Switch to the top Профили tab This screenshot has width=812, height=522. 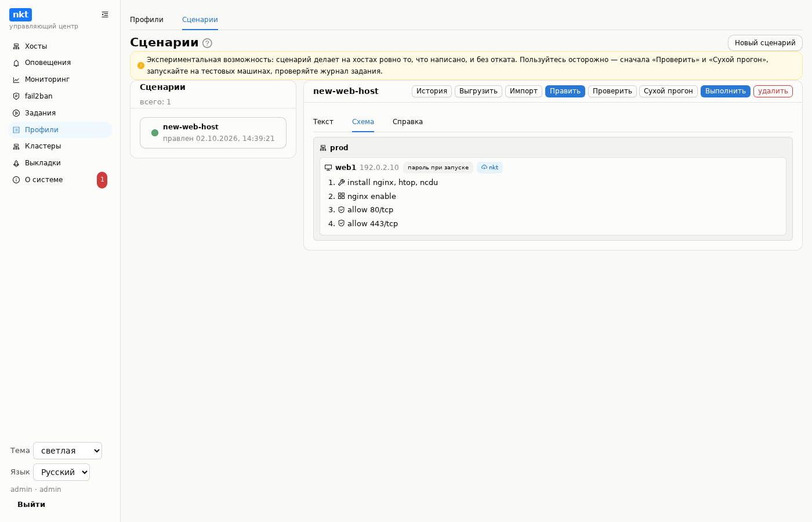pos(147,20)
